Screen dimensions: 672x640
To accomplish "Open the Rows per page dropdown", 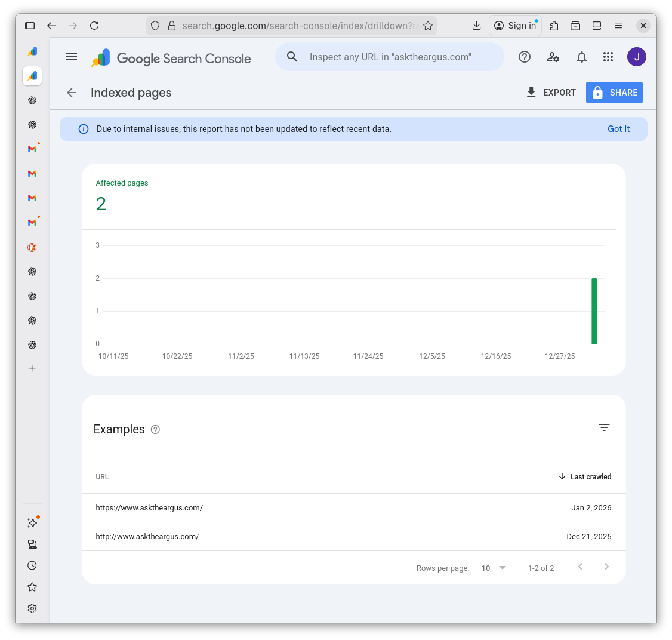I will (x=493, y=568).
